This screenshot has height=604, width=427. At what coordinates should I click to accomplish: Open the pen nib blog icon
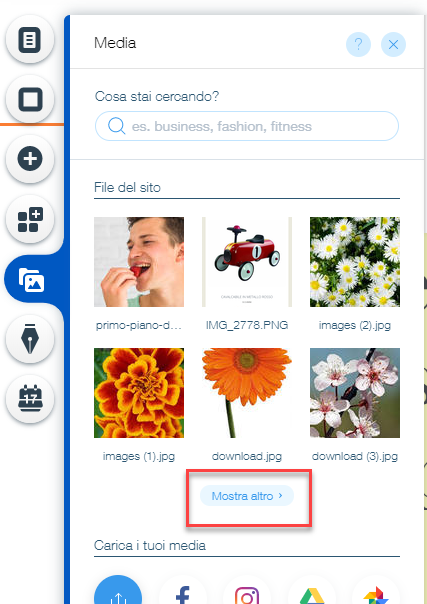pyautogui.click(x=30, y=339)
